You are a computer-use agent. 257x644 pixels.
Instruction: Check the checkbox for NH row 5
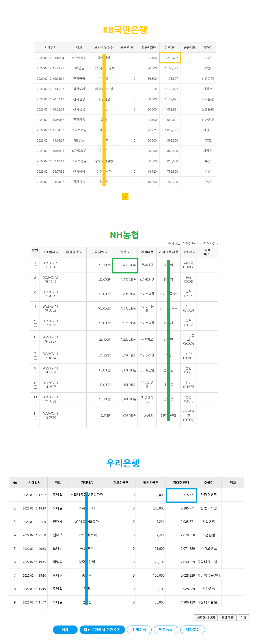coord(35,325)
